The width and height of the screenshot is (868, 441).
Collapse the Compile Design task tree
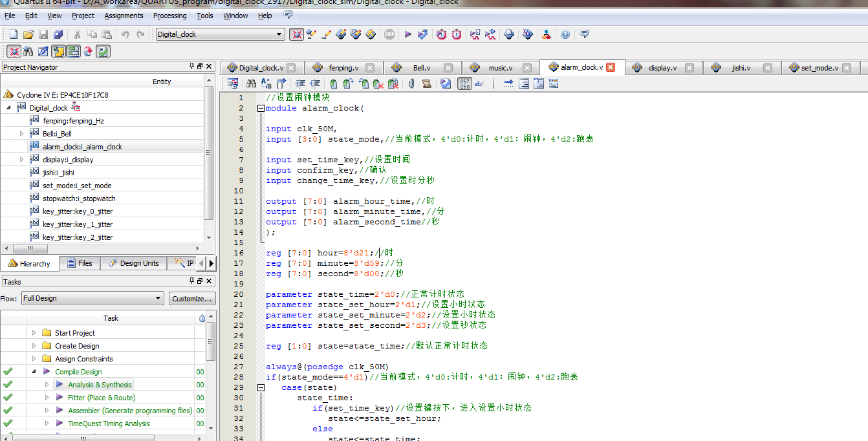(34, 372)
